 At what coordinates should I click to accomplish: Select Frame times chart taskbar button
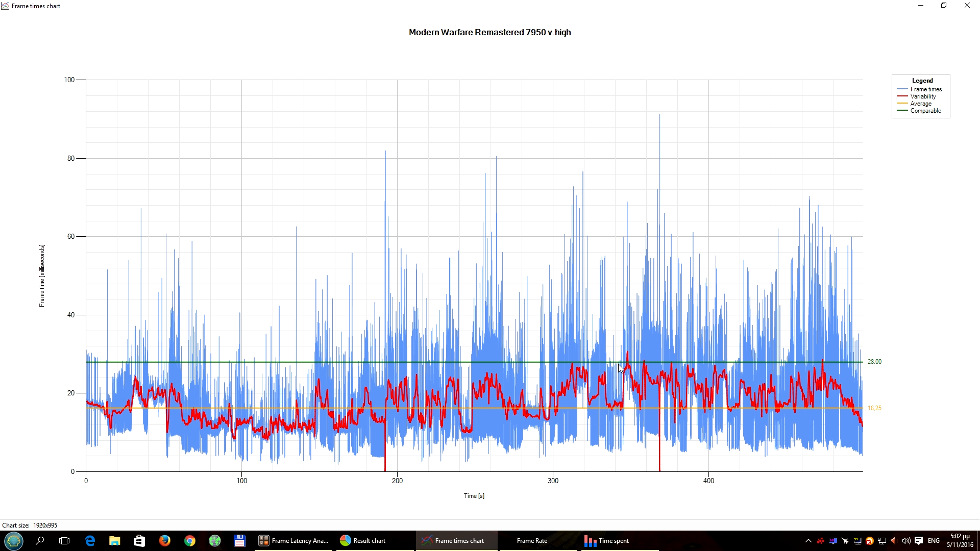[x=456, y=541]
